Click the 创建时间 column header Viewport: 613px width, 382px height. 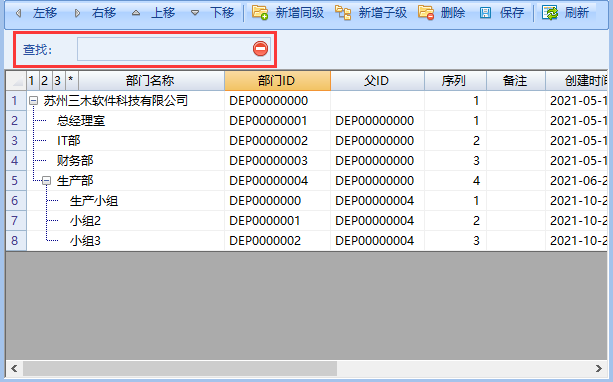(577, 81)
